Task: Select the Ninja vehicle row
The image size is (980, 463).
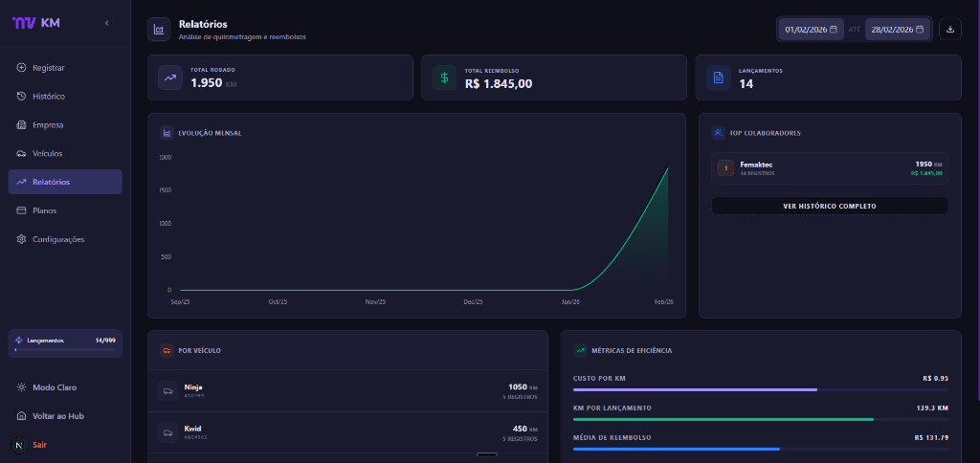Action: 347,390
